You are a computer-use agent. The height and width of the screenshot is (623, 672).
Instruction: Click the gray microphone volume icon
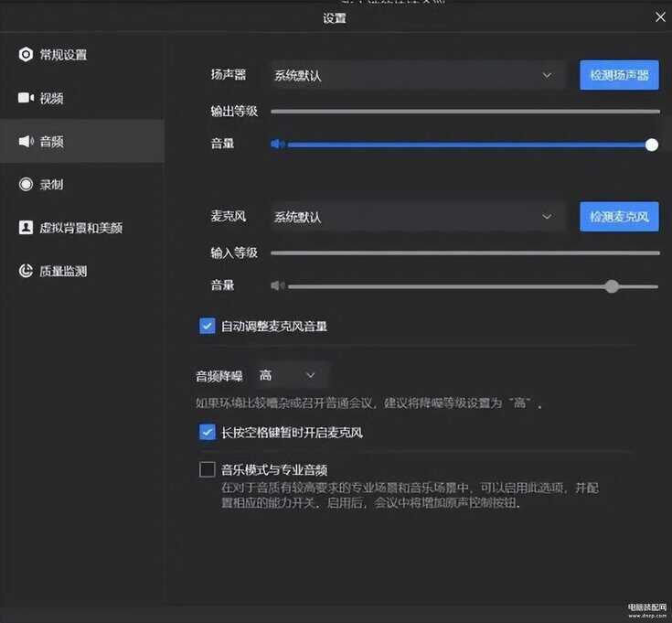(278, 286)
